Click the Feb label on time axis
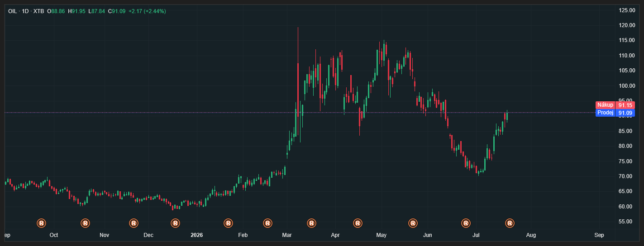Image resolution: width=644 pixels, height=246 pixels. pos(243,235)
